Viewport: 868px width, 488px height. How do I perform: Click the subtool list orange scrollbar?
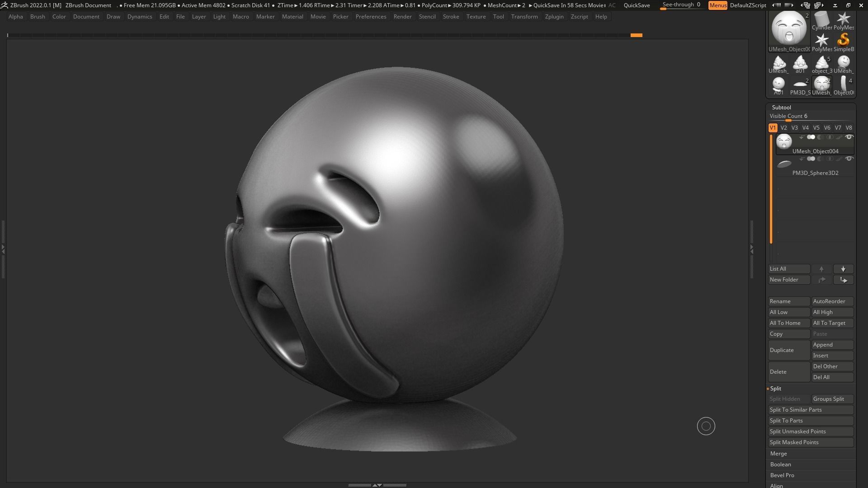[x=771, y=189]
